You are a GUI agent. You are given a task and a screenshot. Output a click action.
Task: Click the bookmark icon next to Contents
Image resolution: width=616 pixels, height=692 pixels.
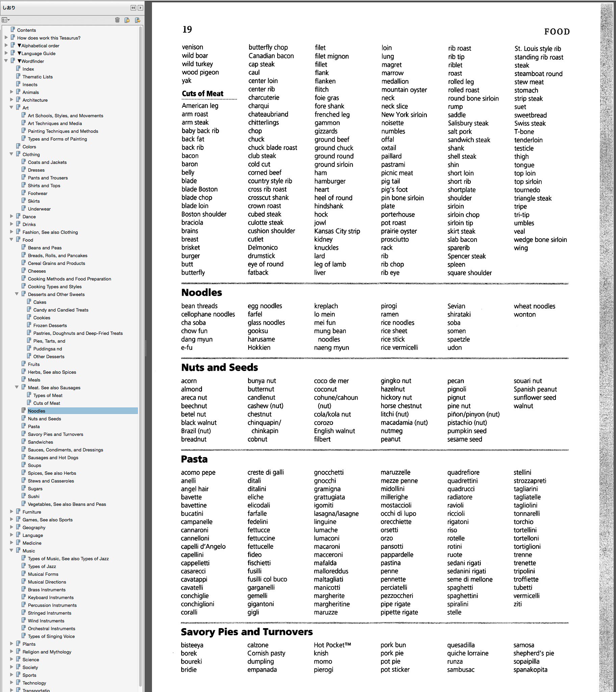point(13,30)
